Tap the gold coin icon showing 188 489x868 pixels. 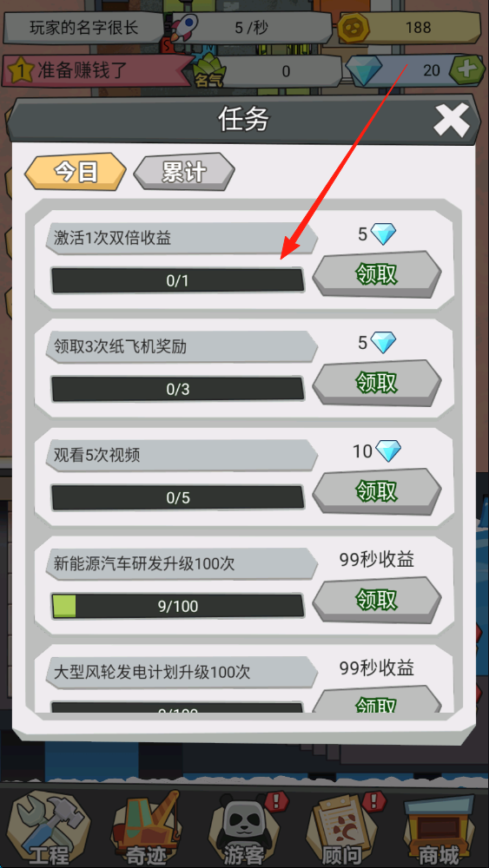point(353,27)
